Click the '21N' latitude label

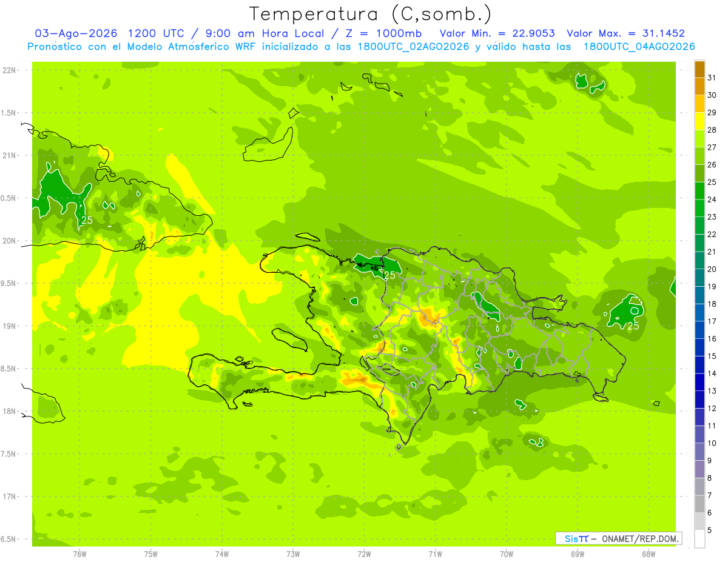click(9, 155)
